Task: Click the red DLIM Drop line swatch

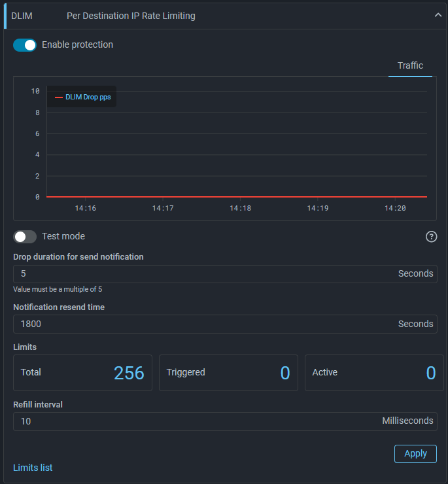Action: pos(59,97)
